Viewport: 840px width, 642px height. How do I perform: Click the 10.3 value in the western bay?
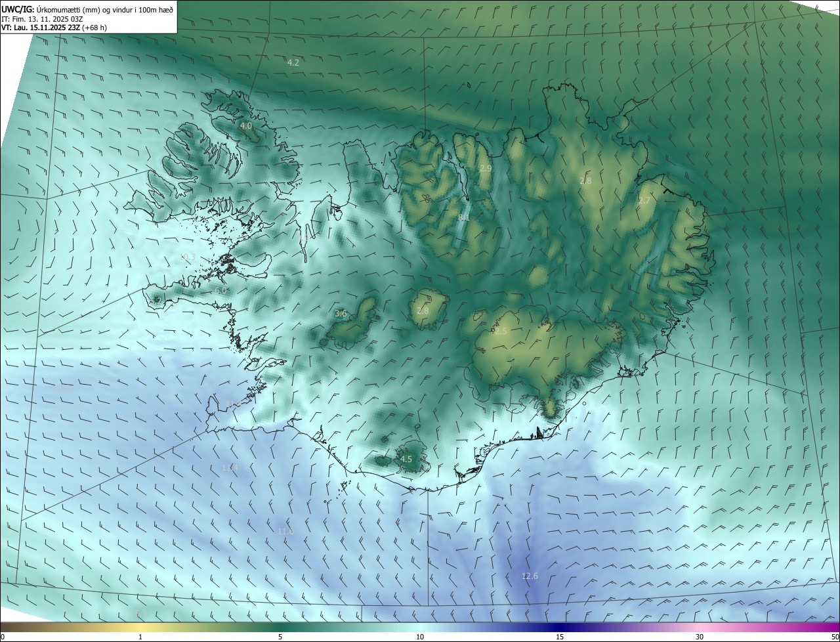coord(187,257)
